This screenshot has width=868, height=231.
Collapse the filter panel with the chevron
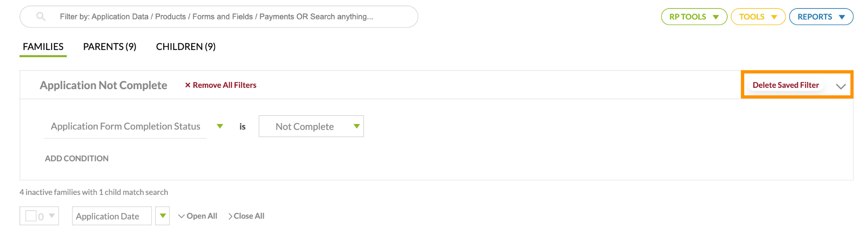click(x=840, y=86)
